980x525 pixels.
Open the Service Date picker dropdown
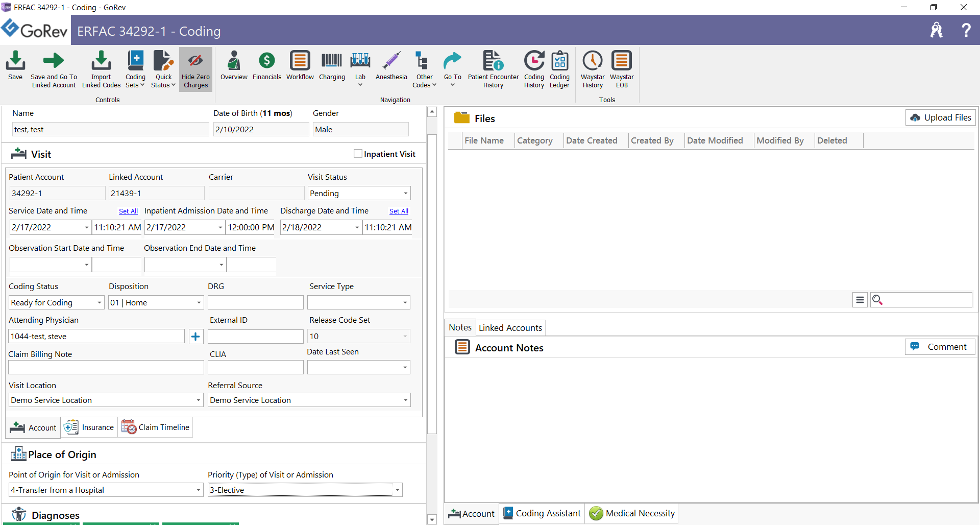(x=86, y=227)
